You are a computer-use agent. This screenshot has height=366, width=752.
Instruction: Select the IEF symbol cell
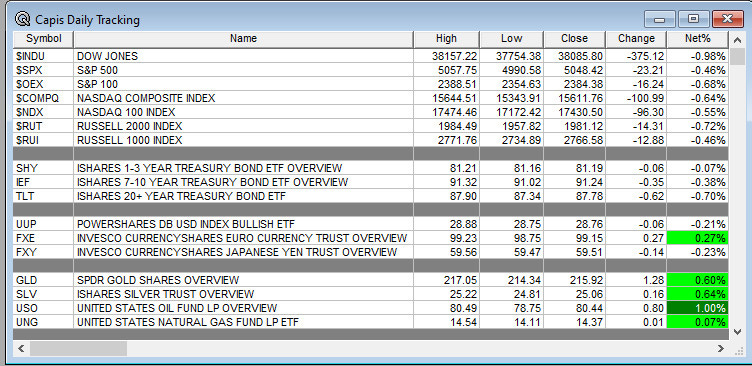point(44,182)
